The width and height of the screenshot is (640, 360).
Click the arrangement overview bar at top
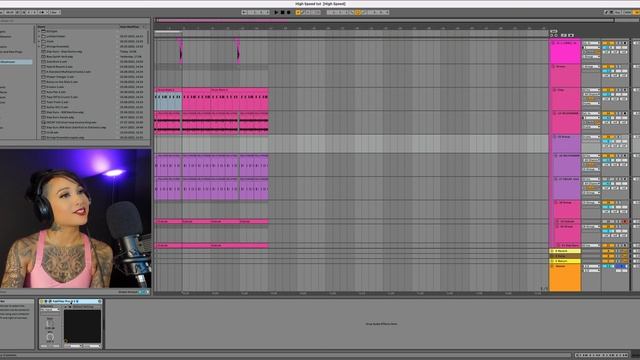coord(384,20)
